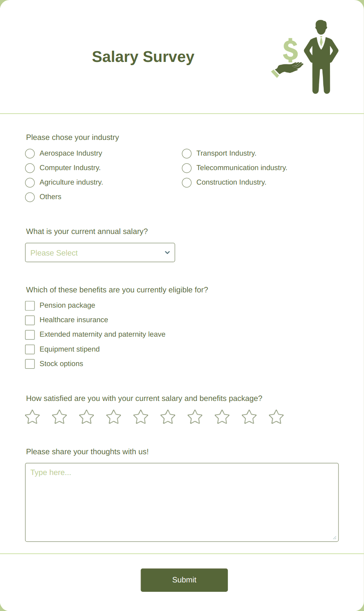Select the tenth star for maximum satisfaction
This screenshot has width=364, height=611.
tap(276, 417)
